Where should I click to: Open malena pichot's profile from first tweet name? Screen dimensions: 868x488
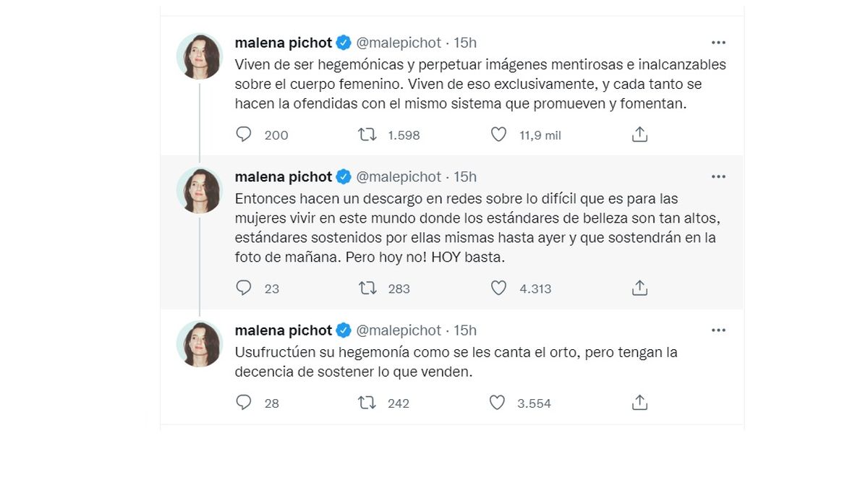(283, 43)
